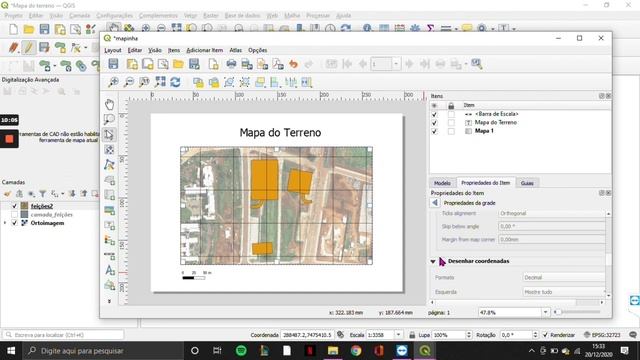
Task: Select the Edit Nodes Item tool
Action: click(x=109, y=165)
